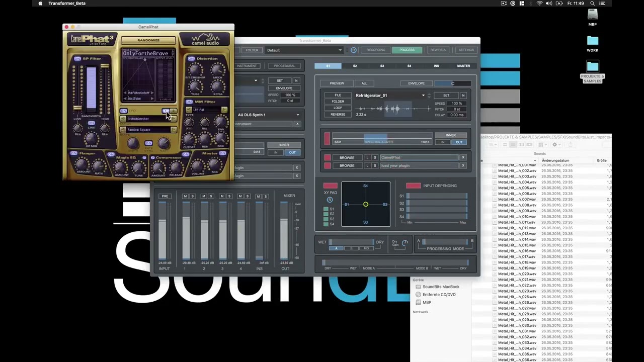Click the WET/DRY slider in Transformer

[351, 242]
